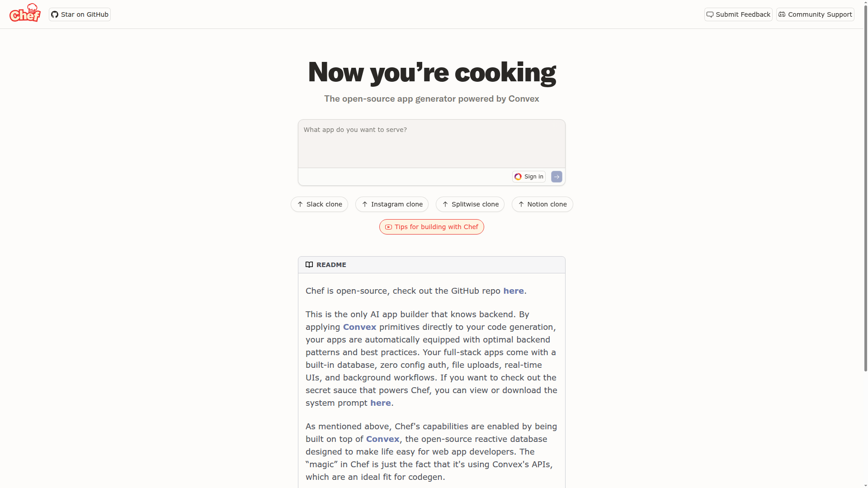Click the open book icon in README header
868x488 pixels.
pyautogui.click(x=309, y=264)
